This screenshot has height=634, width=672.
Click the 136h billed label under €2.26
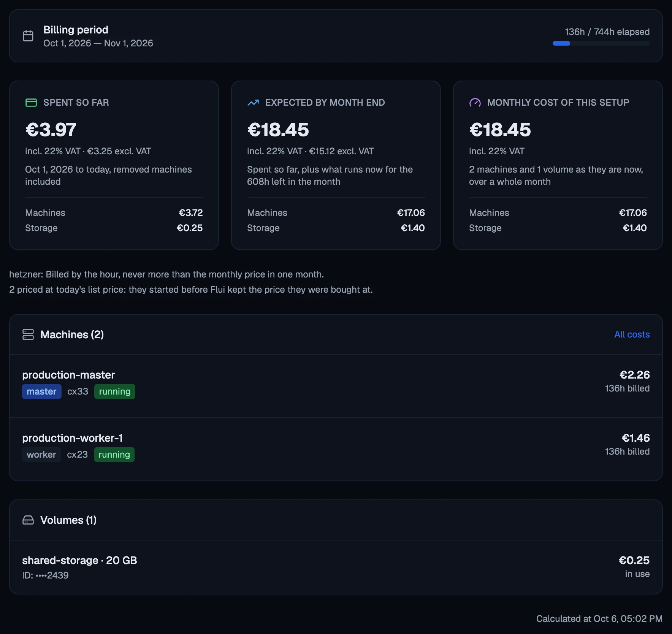pyautogui.click(x=627, y=388)
